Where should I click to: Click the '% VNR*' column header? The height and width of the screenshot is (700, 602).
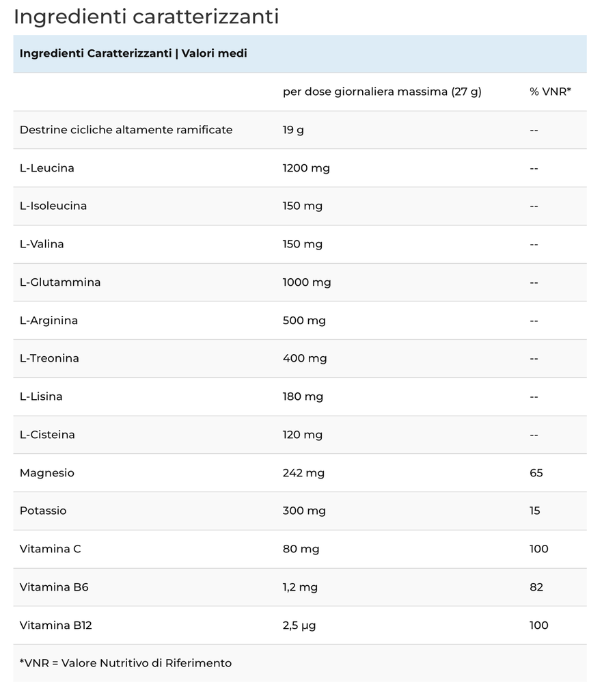(x=550, y=92)
